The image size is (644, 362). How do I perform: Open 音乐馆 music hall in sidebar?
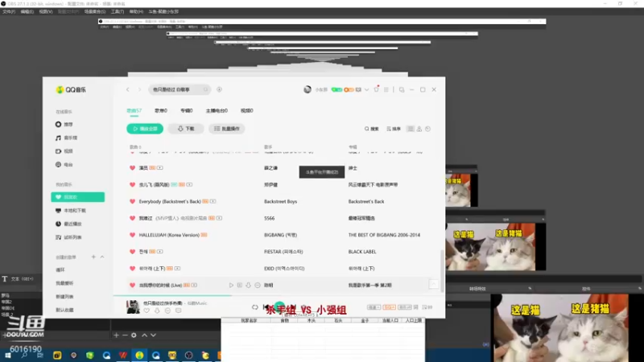click(67, 138)
